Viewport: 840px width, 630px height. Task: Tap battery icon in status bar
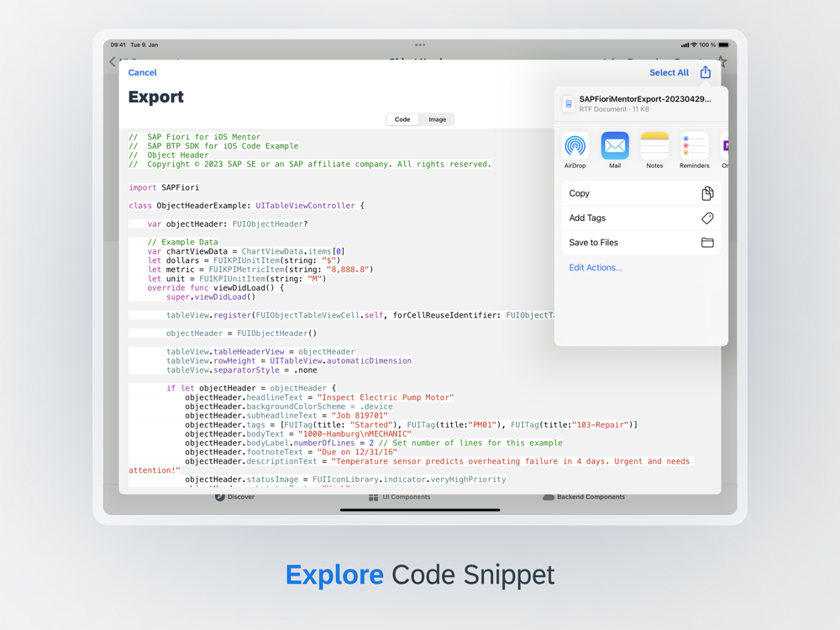click(x=724, y=45)
